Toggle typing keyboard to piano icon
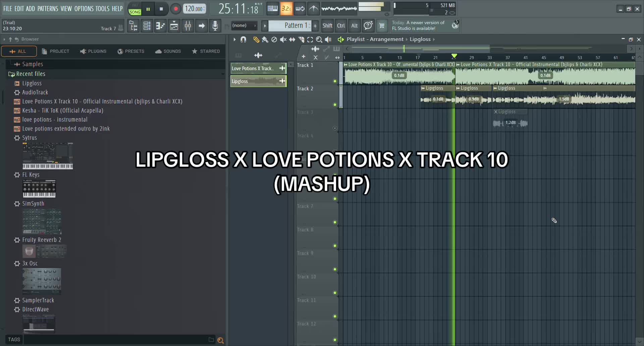 pyautogui.click(x=272, y=9)
